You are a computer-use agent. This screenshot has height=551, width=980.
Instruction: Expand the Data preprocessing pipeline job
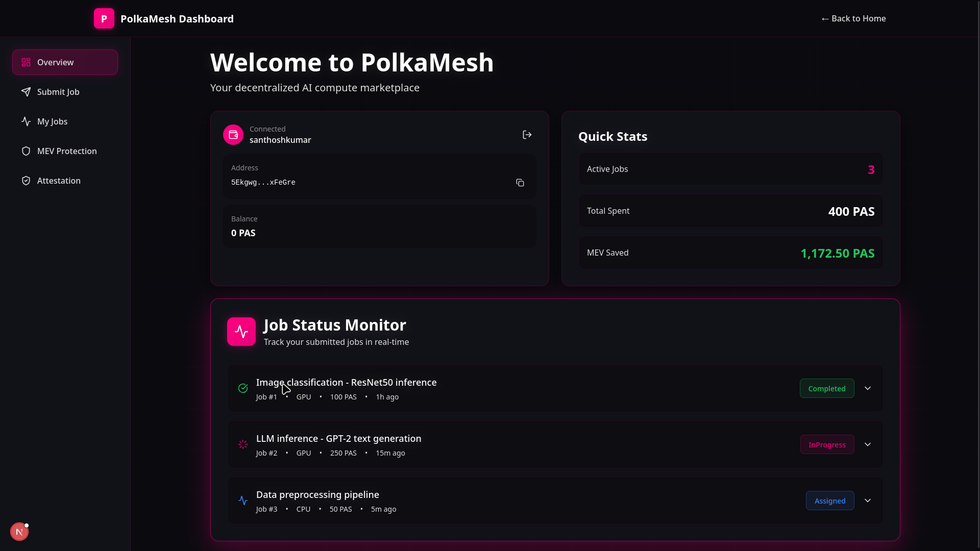coord(868,500)
